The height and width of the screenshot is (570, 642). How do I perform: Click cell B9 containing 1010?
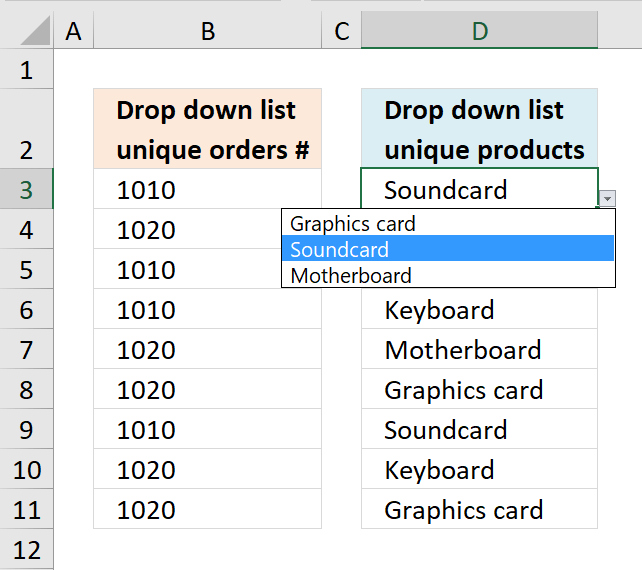pos(208,429)
